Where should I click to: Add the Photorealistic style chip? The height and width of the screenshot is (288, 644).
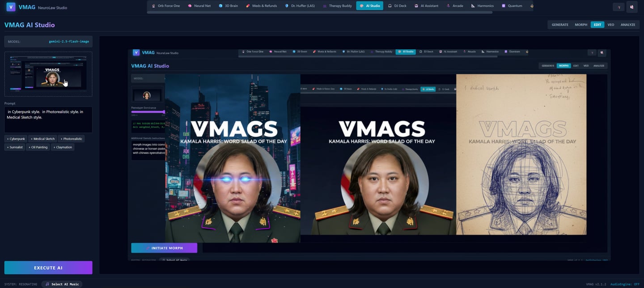pyautogui.click(x=71, y=139)
